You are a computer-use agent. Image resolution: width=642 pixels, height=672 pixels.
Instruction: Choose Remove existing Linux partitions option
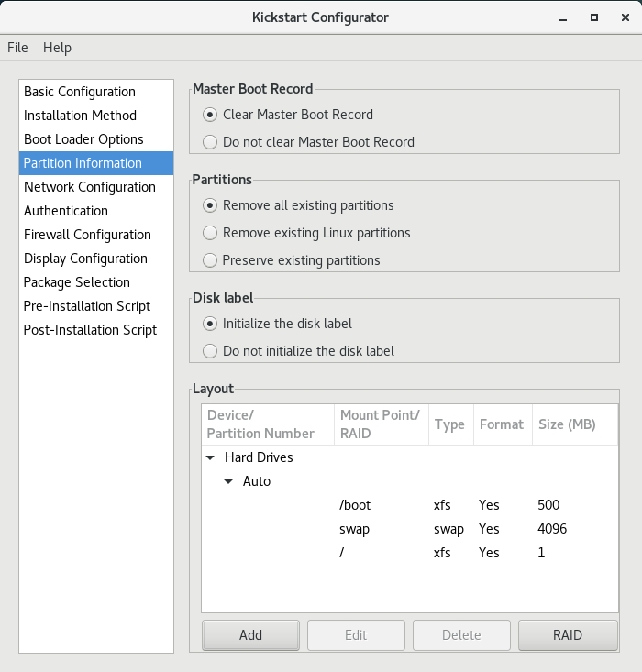tap(210, 233)
